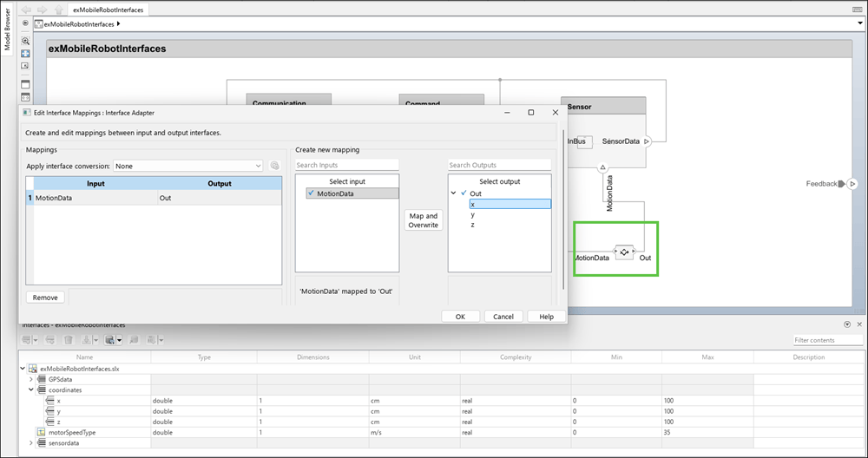The height and width of the screenshot is (458, 868).
Task: Open the save interfaces dropdown arrow
Action: coord(119,341)
